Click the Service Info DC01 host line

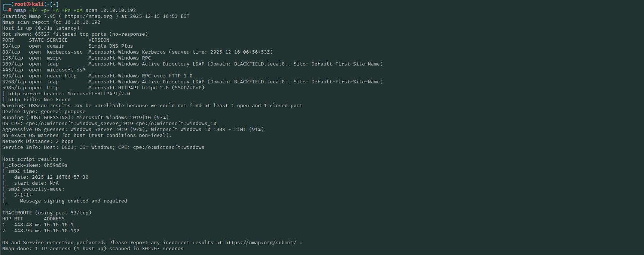[103, 147]
